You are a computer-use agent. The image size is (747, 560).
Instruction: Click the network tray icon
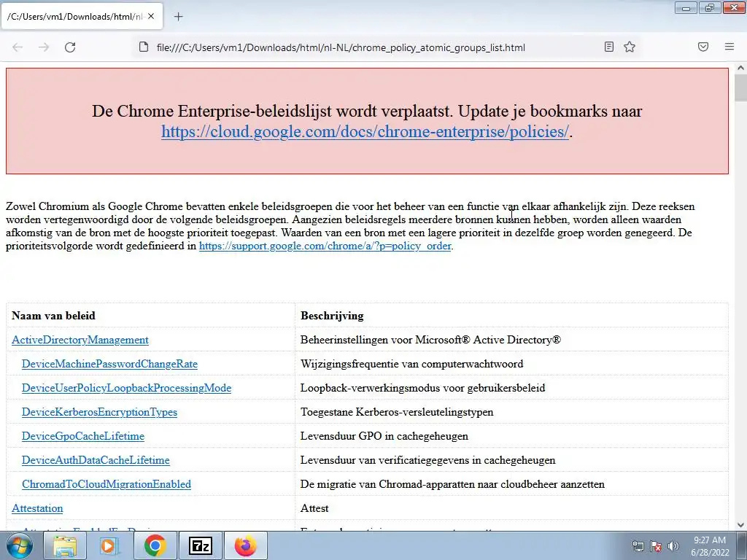coord(638,546)
